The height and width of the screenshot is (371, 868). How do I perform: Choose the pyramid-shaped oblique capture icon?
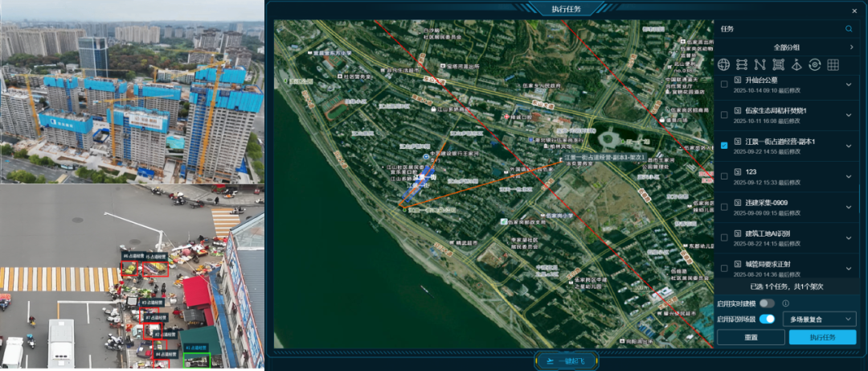(x=796, y=64)
